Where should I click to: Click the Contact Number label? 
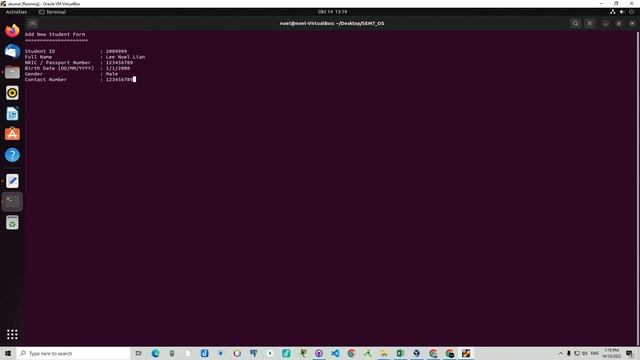(x=46, y=80)
